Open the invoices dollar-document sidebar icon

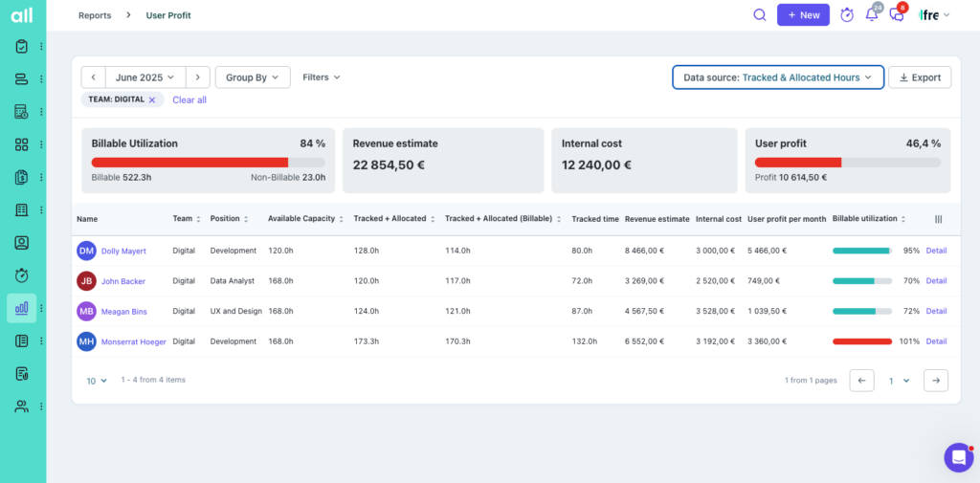[x=22, y=177]
